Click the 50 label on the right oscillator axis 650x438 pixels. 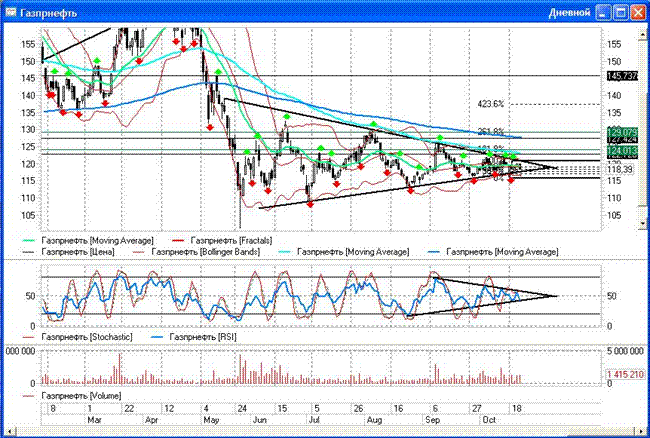611,296
